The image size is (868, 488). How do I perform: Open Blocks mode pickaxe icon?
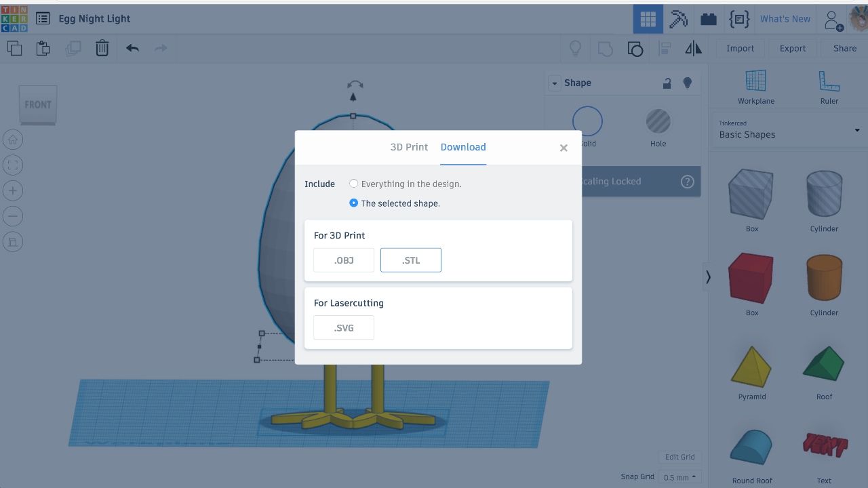678,19
